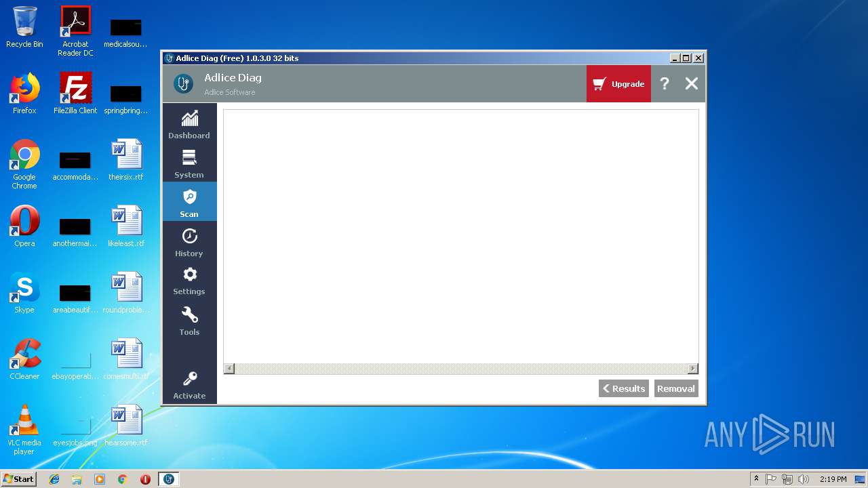Select the comesmulti.rtf file icon
The height and width of the screenshot is (488, 868).
(x=126, y=359)
